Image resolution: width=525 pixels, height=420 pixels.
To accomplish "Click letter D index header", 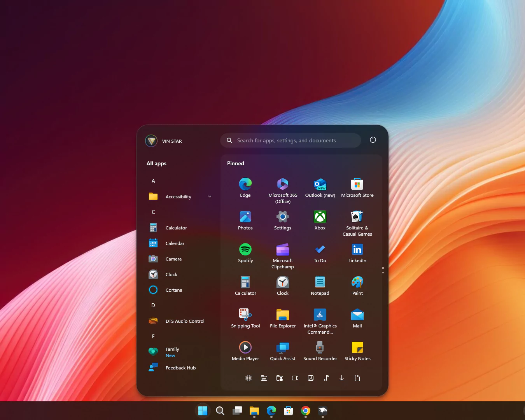I will click(x=153, y=306).
